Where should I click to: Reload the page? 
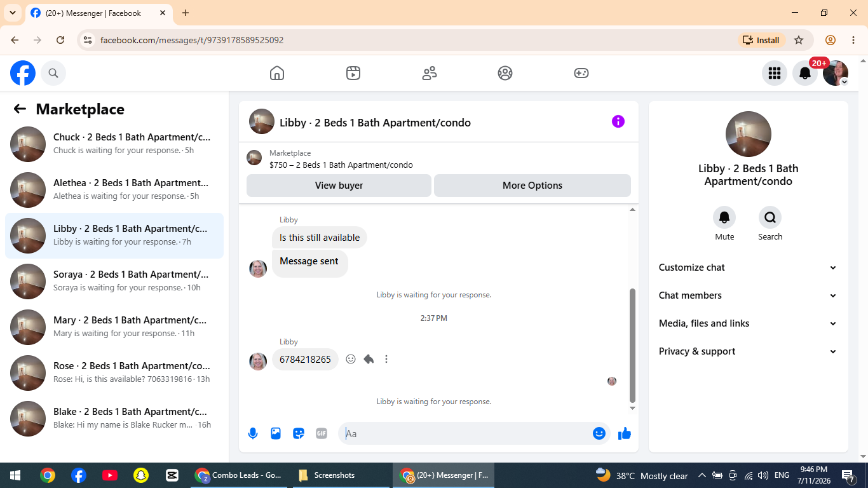pyautogui.click(x=60, y=40)
